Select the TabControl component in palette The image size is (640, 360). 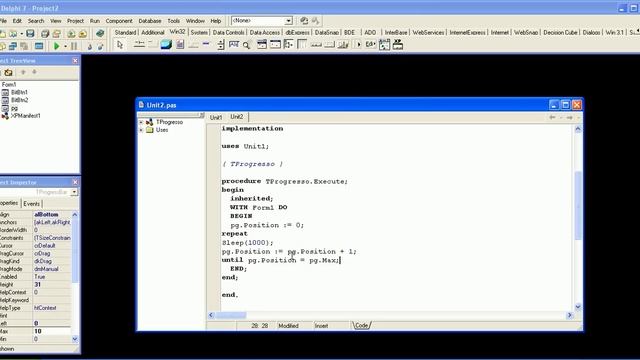139,44
